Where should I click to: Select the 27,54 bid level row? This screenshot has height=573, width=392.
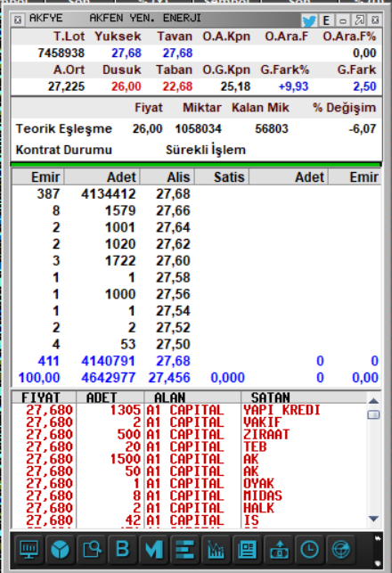(197, 311)
